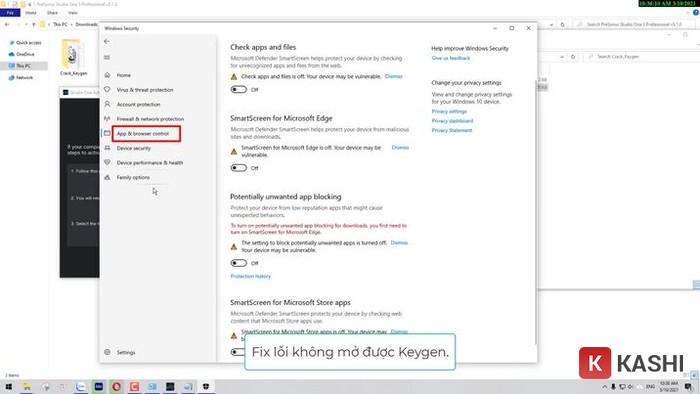700x394 pixels.
Task: Open Firewall & network protection icon
Action: pyautogui.click(x=107, y=119)
